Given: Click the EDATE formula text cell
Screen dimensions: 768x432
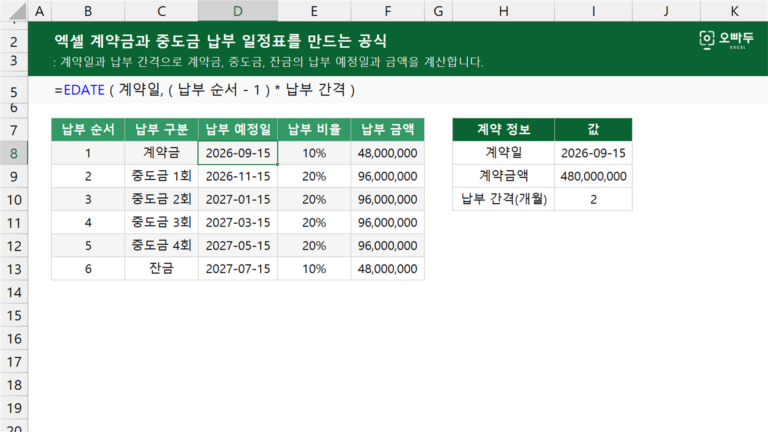Looking at the screenshot, I should coord(205,90).
